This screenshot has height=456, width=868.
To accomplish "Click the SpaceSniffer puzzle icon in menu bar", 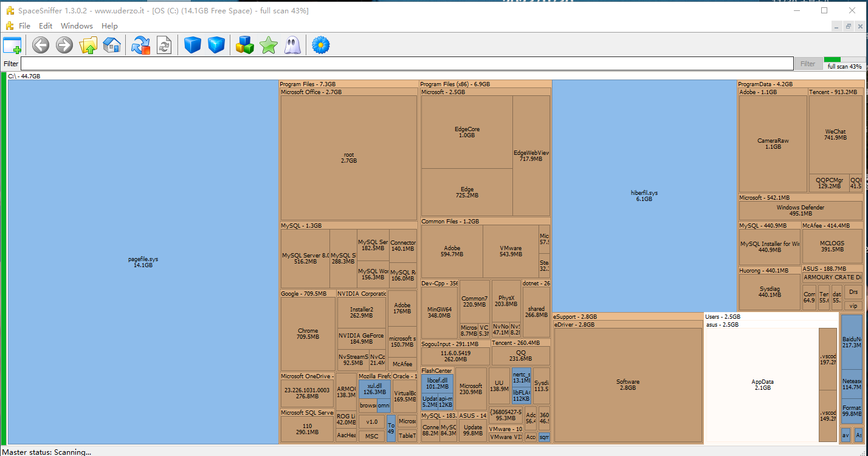I will pos(10,26).
